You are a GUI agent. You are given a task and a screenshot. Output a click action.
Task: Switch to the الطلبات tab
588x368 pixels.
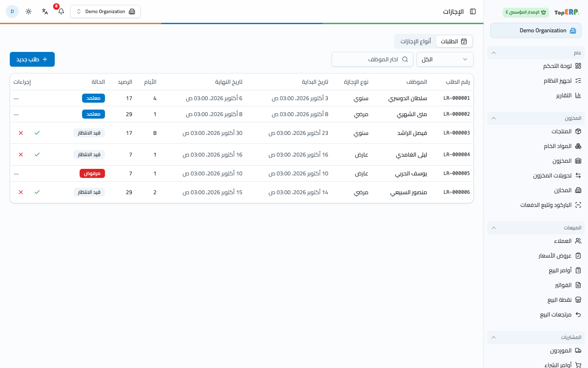point(454,41)
